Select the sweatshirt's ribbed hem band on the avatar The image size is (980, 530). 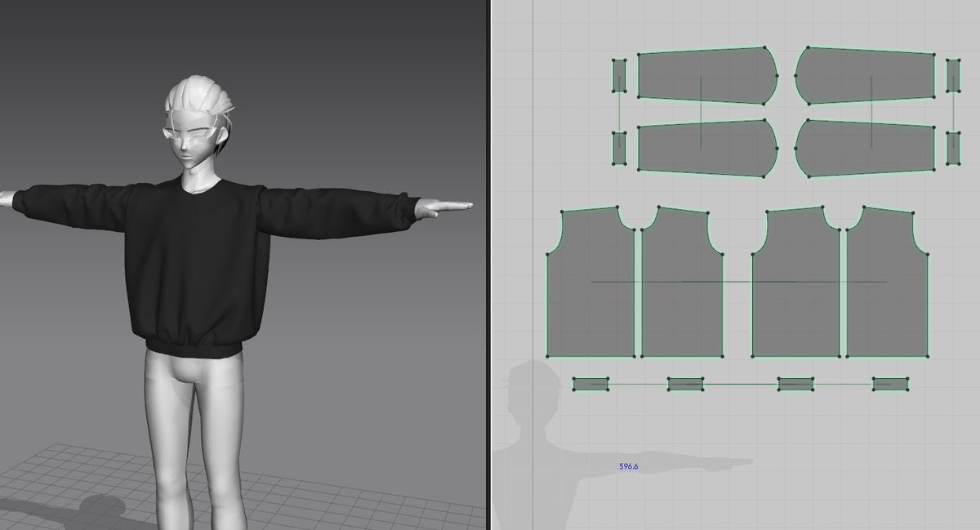point(194,350)
